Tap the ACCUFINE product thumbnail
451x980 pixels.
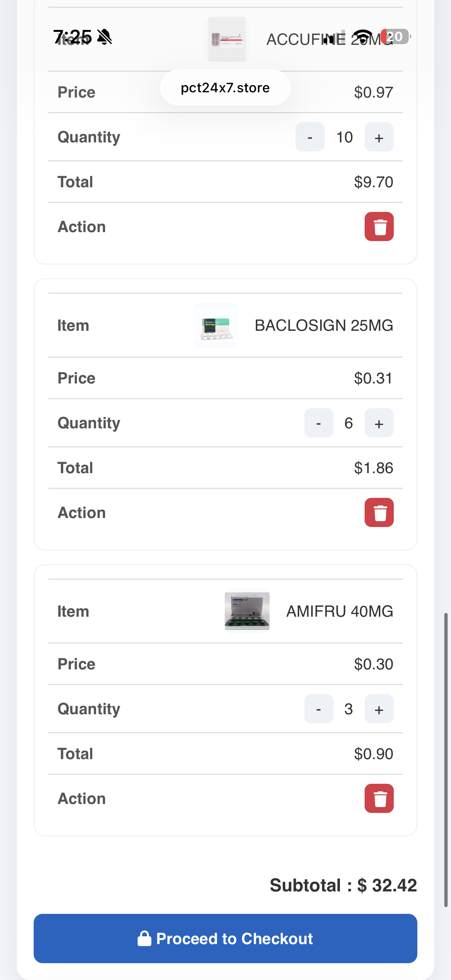point(227,39)
